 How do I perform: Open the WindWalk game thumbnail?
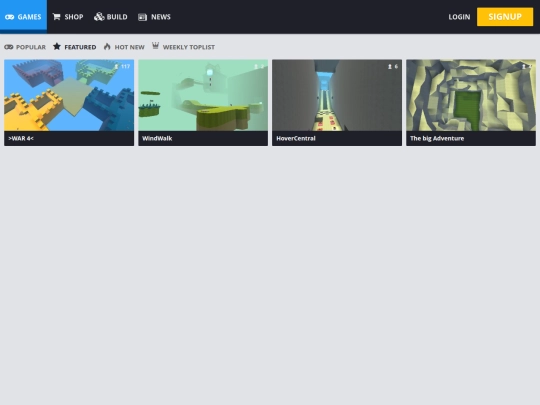click(x=203, y=95)
